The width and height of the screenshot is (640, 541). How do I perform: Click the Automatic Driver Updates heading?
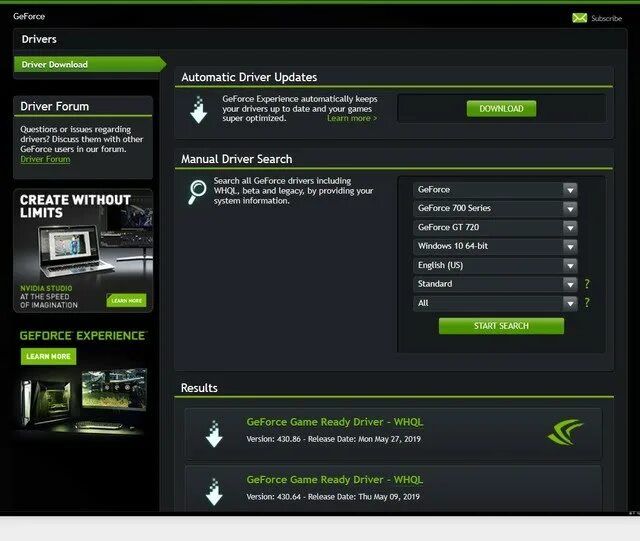(249, 77)
